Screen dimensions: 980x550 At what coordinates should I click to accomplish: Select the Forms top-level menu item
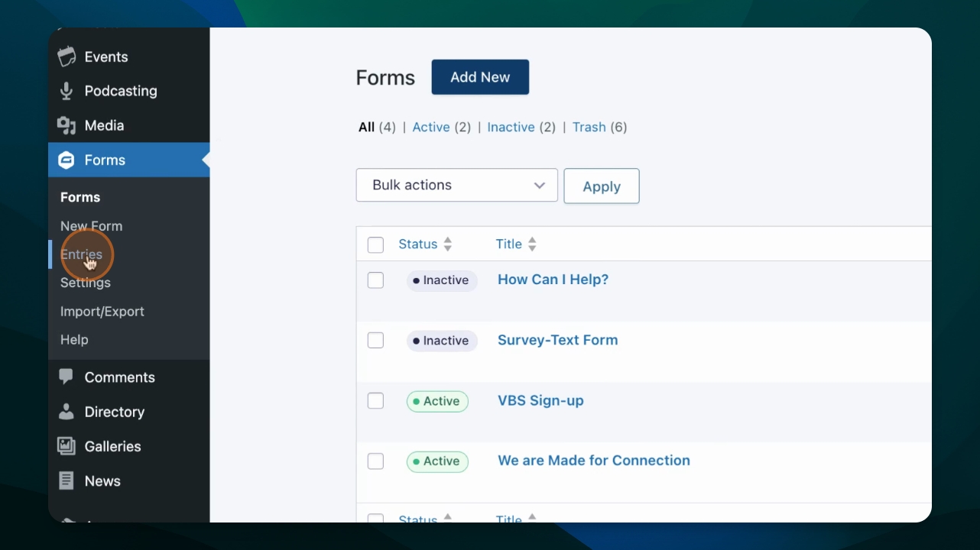tap(129, 160)
